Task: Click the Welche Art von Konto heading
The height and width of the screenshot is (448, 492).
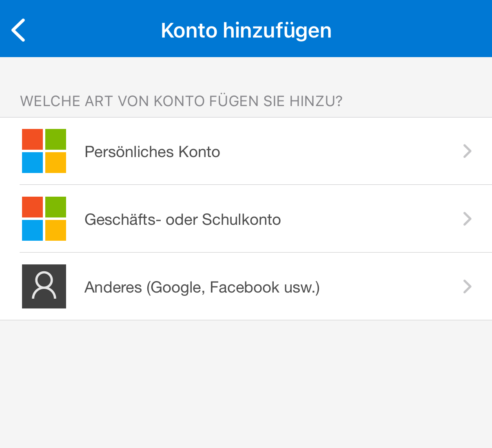Action: point(181,101)
